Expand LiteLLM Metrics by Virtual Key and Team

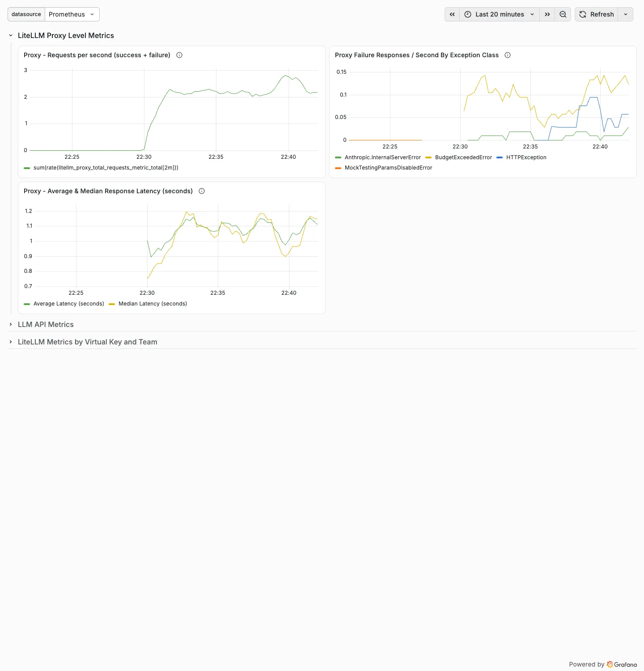point(11,342)
